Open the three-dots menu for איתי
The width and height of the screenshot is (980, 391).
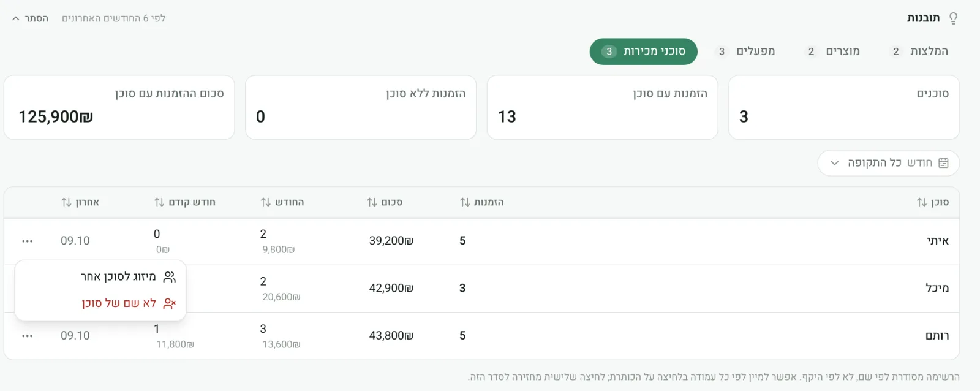(x=28, y=241)
